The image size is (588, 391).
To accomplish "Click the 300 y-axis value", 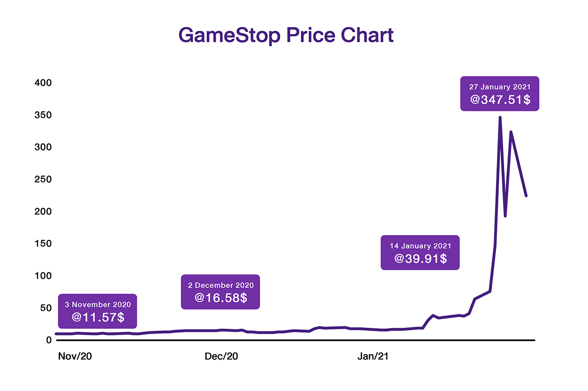I will (43, 147).
